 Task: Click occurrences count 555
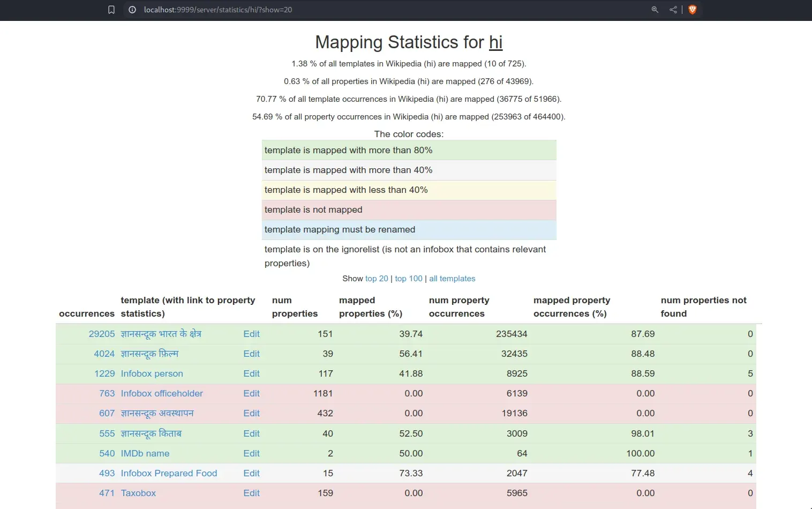[x=107, y=433]
